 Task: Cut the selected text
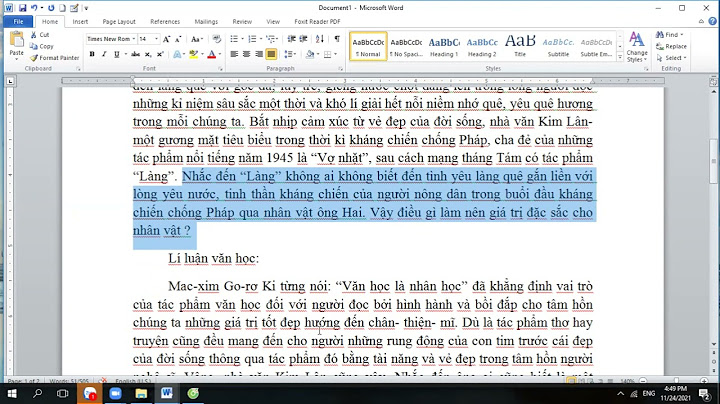click(x=40, y=35)
